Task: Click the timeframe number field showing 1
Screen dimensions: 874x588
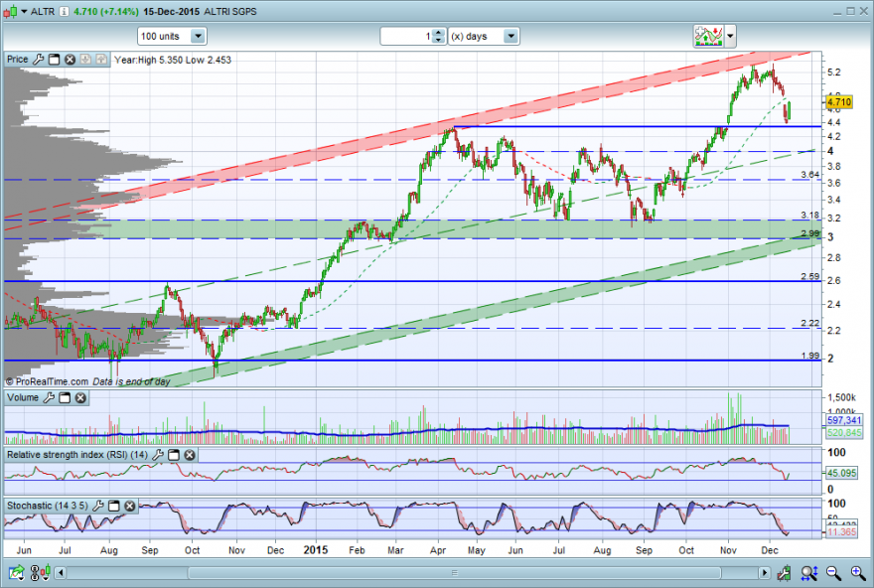Action: click(x=406, y=36)
